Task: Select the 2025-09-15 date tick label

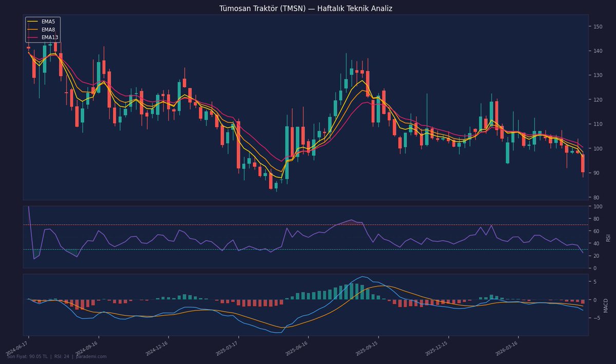Action: (367, 349)
